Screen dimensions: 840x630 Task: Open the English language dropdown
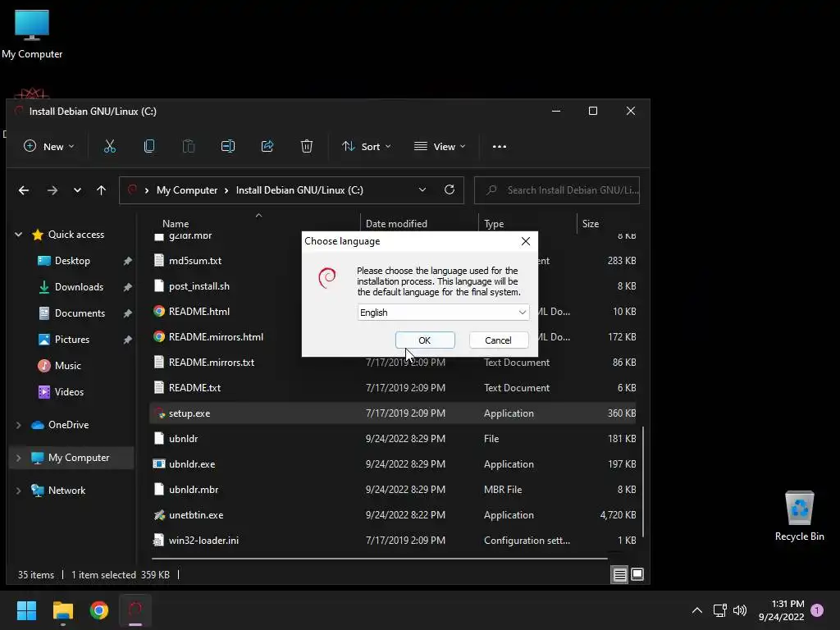coord(443,313)
